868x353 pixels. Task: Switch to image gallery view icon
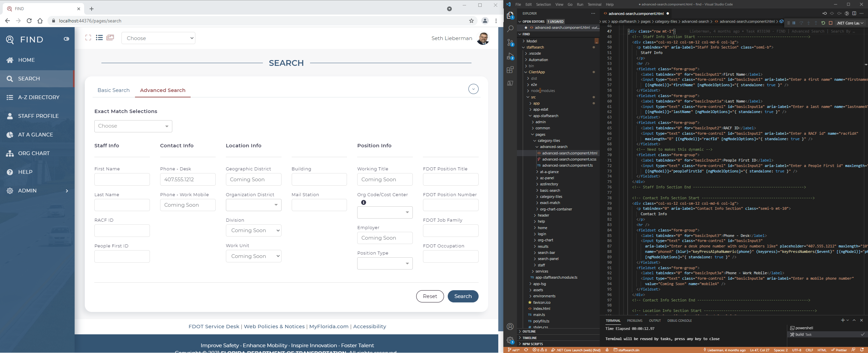(110, 38)
